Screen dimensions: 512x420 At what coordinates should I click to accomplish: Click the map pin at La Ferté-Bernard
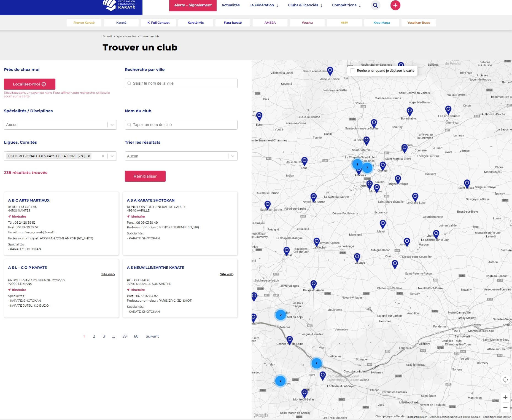click(x=448, y=110)
